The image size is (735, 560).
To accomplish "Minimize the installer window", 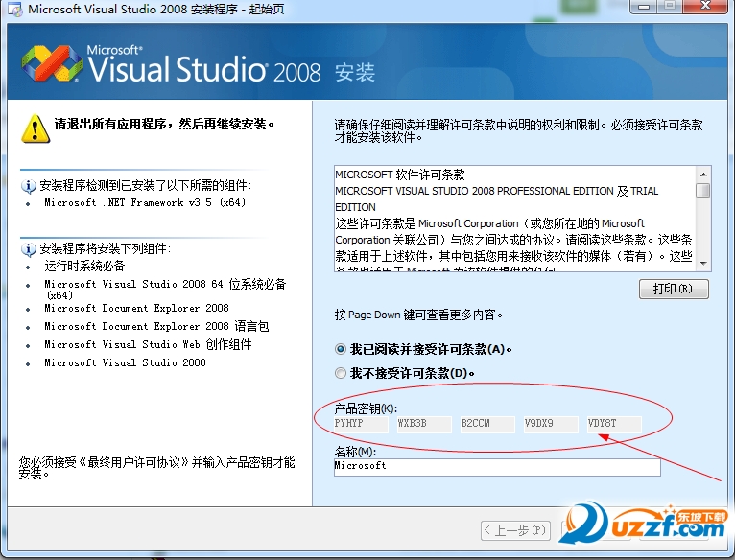I will point(644,7).
